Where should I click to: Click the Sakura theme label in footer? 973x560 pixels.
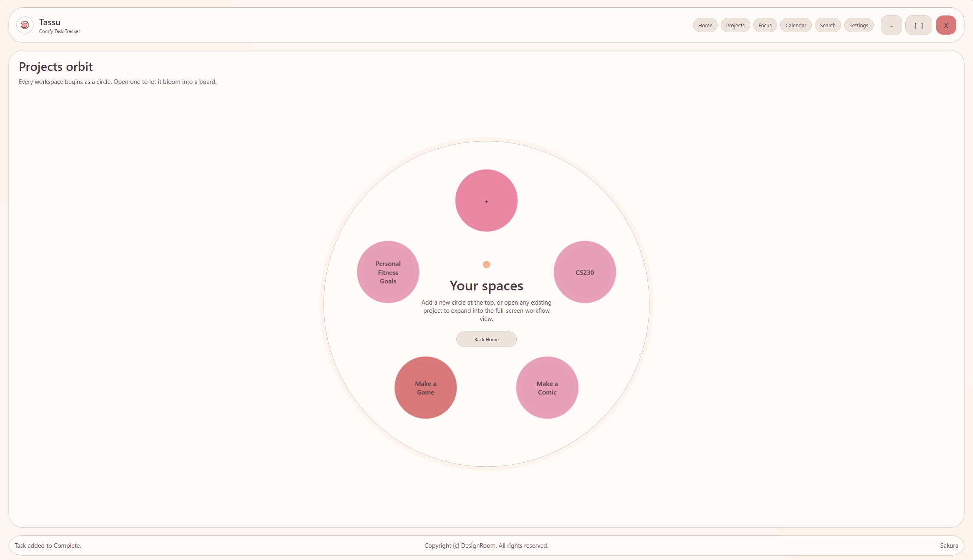coord(949,546)
